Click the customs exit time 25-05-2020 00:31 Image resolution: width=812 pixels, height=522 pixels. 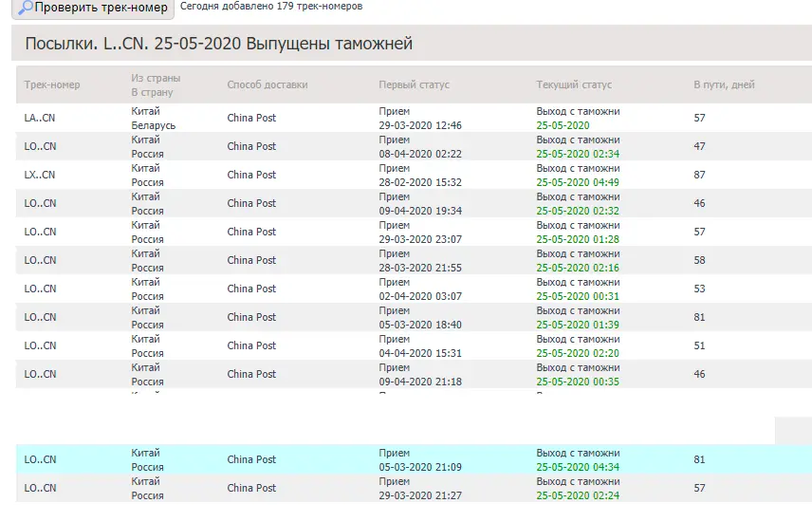578,296
